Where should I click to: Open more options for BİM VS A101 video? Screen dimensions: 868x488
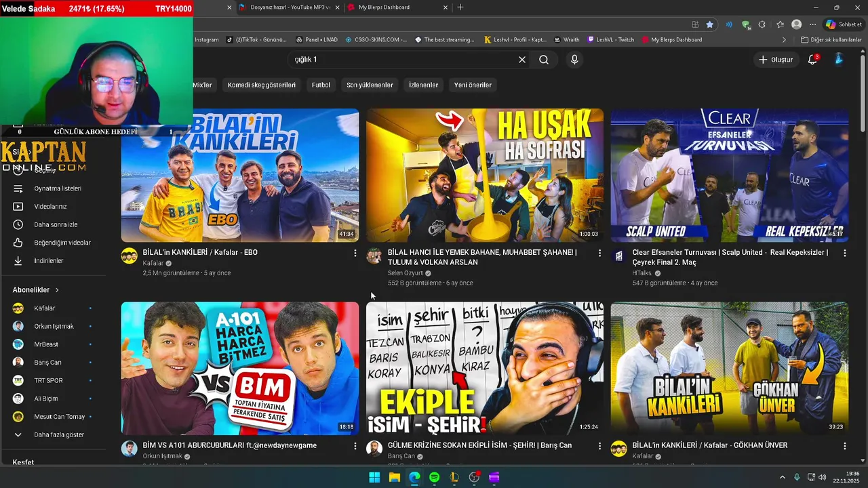355,446
